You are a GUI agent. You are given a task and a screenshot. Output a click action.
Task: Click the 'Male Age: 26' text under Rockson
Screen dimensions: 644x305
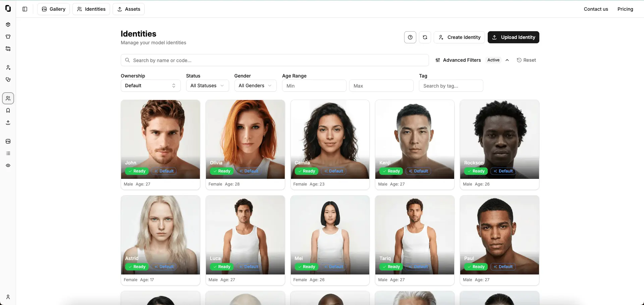(476, 184)
